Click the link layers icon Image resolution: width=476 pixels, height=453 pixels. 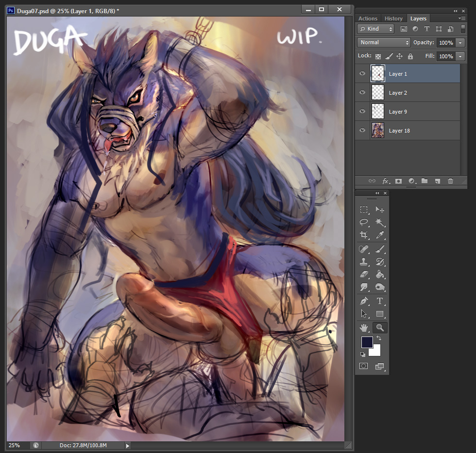pyautogui.click(x=372, y=181)
